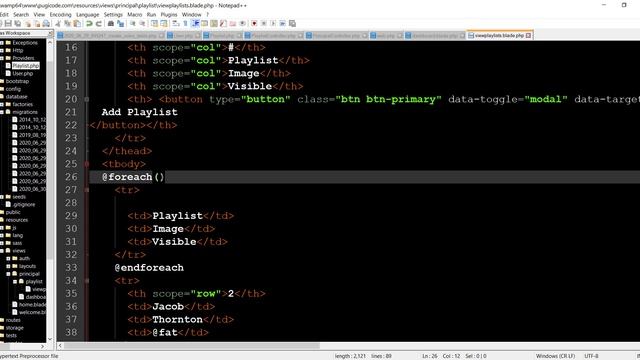Open the Search menu
This screenshot has height=360, width=640.
tap(21, 14)
